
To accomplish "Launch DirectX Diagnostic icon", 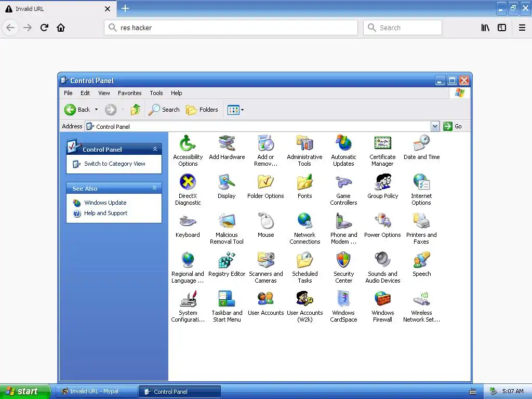I will 188,190.
